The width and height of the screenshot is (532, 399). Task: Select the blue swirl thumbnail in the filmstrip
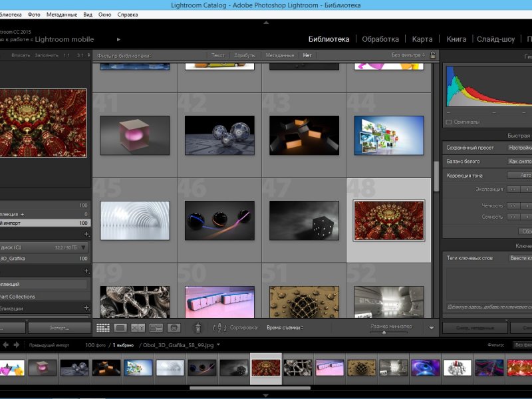pos(426,368)
